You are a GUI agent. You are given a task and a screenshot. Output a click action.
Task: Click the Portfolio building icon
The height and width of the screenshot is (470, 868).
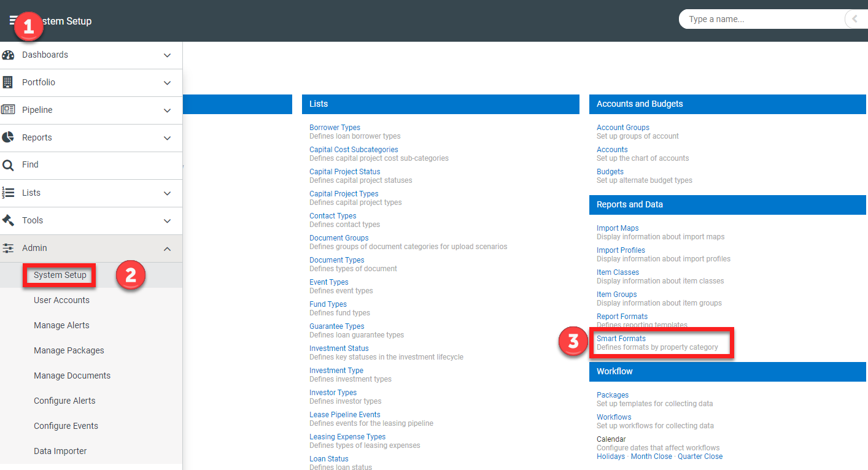pos(9,82)
